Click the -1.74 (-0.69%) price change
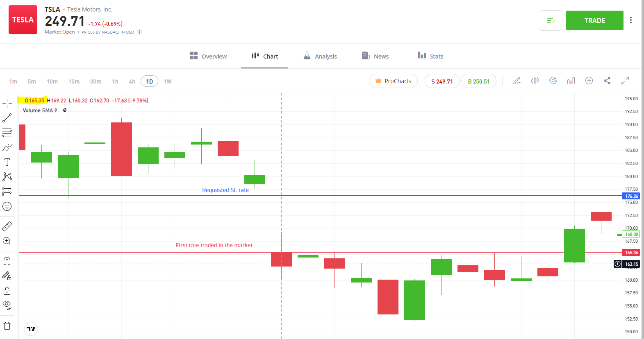 105,24
